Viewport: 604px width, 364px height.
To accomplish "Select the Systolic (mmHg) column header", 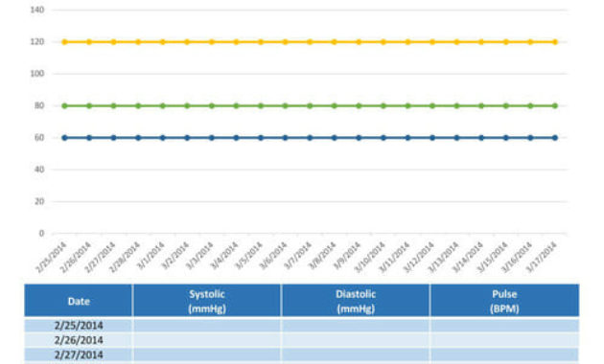I will point(207,301).
